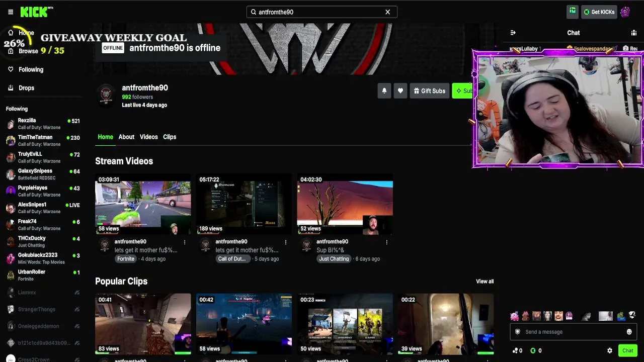Screen dimensions: 644x362
Task: Open options menu for the Sup video
Action: point(386,242)
